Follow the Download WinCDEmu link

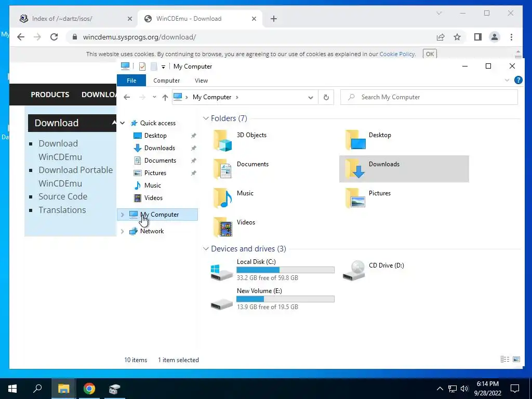pyautogui.click(x=60, y=150)
